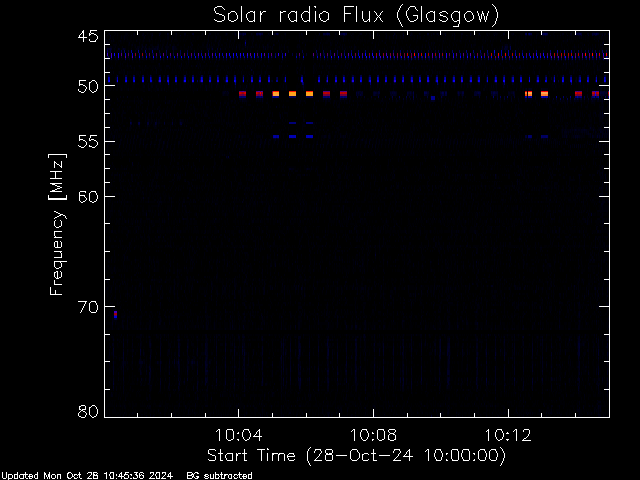Click the "Start Time (28-Oct-24 10:00:00)" axis label

[356, 456]
